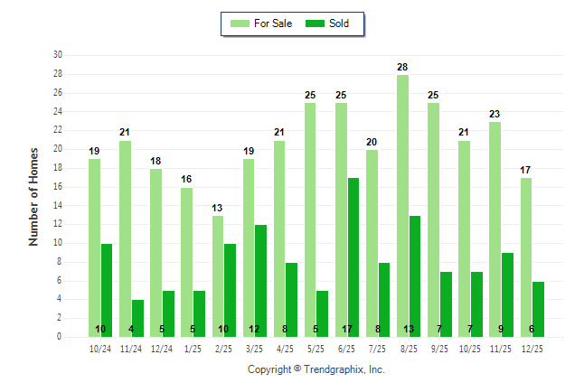Toggle the For Sale legend label
Image resolution: width=584 pixels, height=392 pixels.
(x=273, y=23)
